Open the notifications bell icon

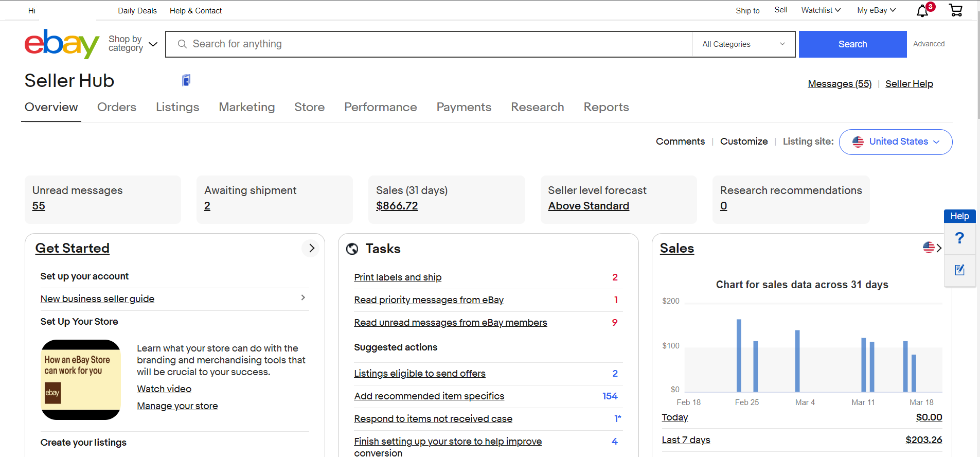pyautogui.click(x=922, y=11)
